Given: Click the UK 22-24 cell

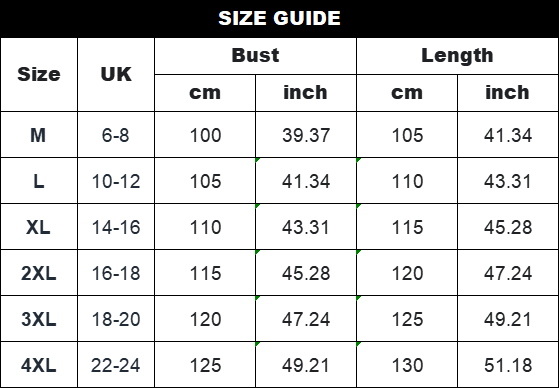Looking at the screenshot, I should 116,365.
